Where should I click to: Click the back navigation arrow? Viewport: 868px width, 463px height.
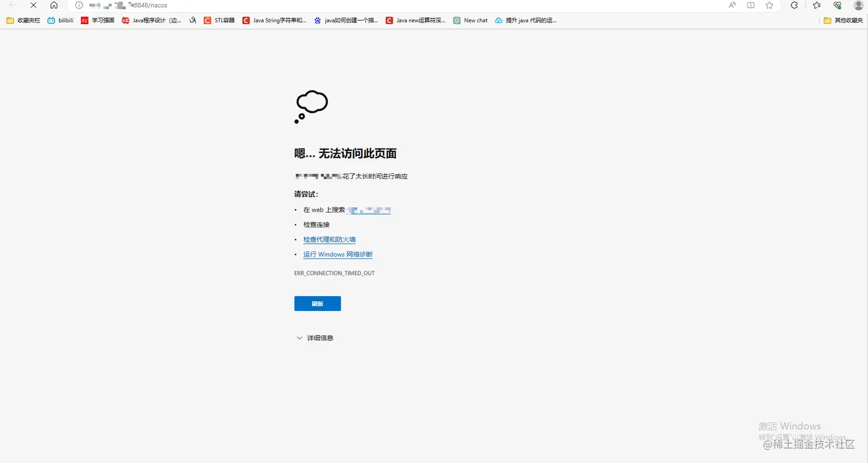[13, 5]
